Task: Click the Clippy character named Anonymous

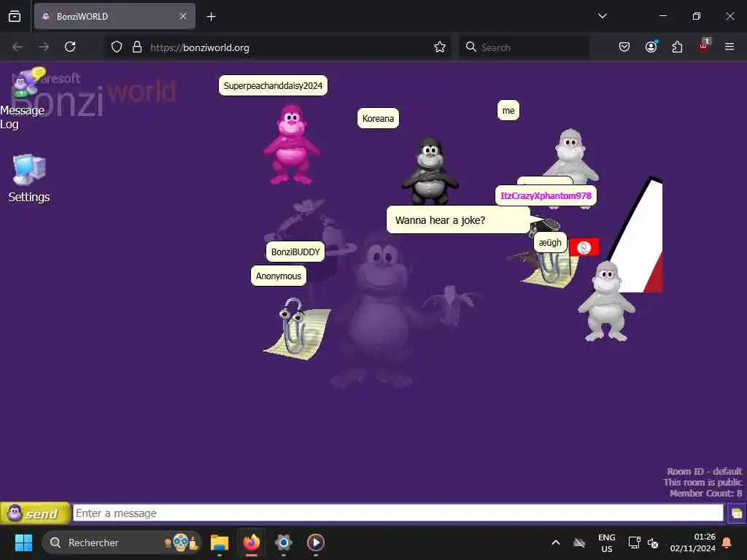Action: point(297,329)
